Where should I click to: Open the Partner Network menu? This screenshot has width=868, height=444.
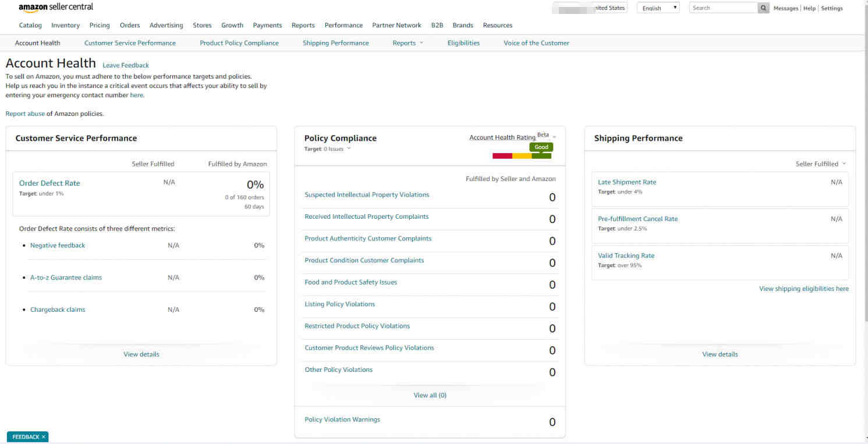tap(396, 26)
